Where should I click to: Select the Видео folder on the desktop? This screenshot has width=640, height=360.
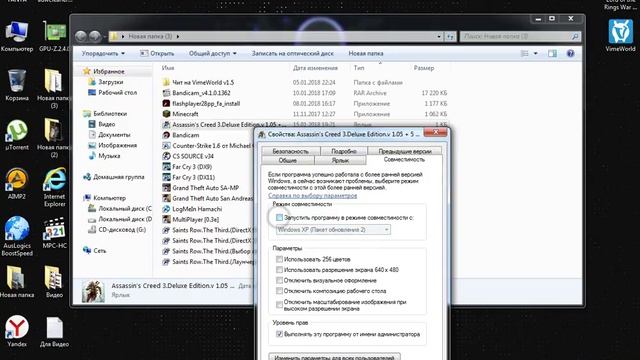[x=54, y=281]
